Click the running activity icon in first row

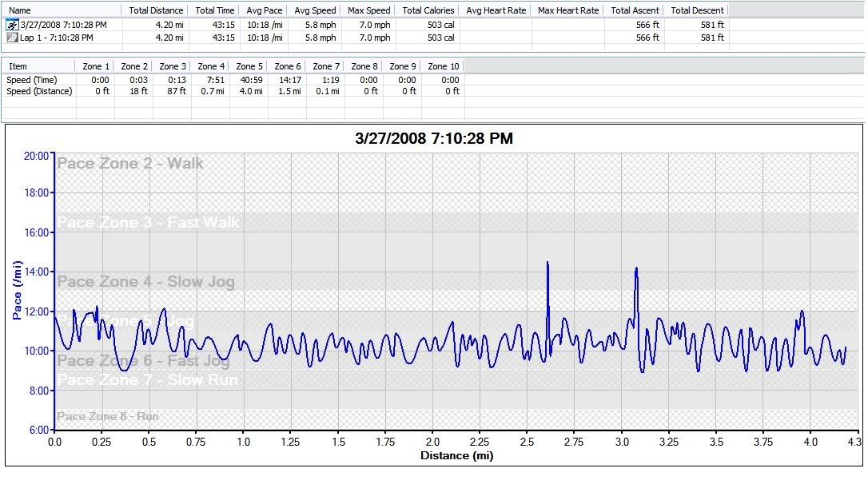pos(13,25)
